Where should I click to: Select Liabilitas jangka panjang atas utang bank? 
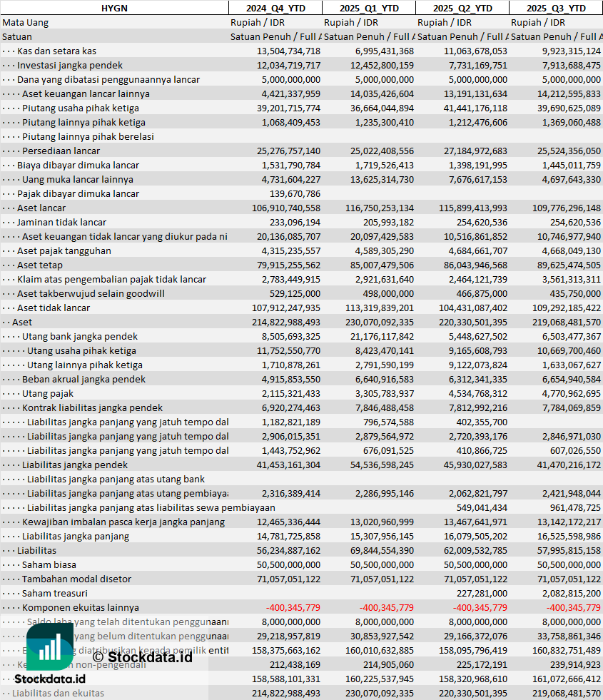[116, 480]
